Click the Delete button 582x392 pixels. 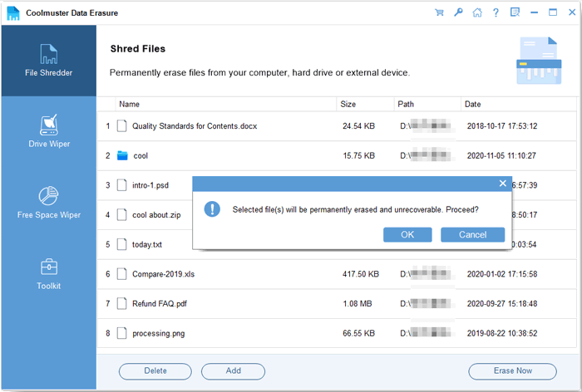coord(155,370)
